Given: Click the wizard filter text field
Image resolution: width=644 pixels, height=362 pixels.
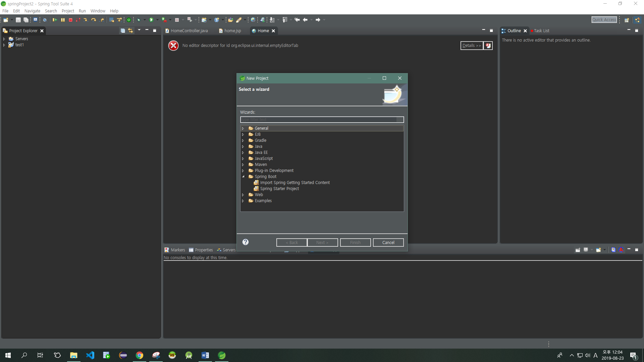Looking at the screenshot, I should point(319,120).
